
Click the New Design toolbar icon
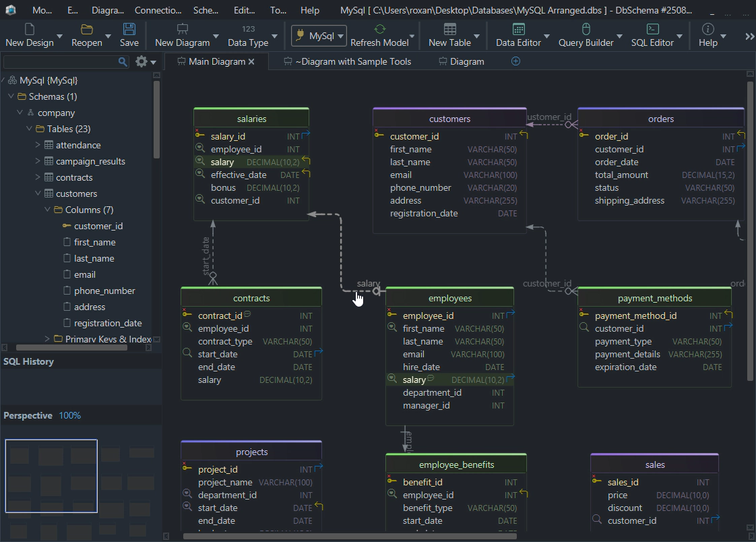tap(30, 30)
